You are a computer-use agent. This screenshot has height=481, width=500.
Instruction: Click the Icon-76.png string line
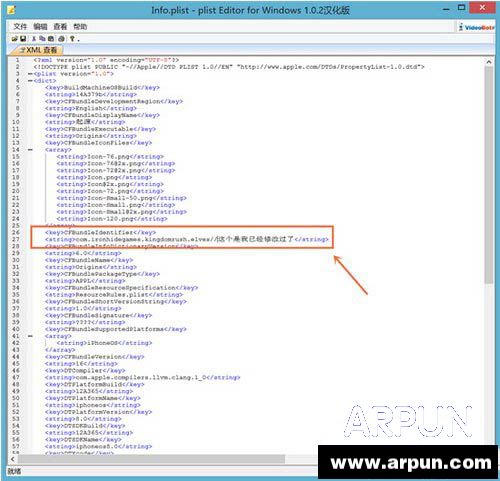[x=110, y=157]
